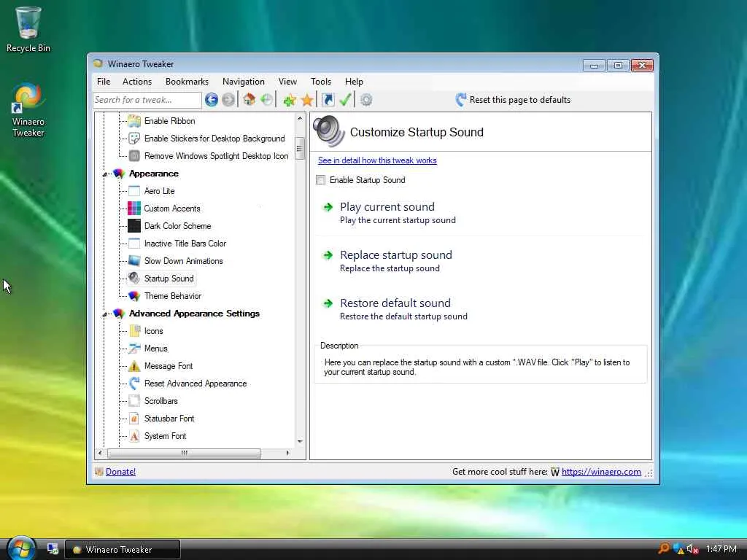Click the Slow Down Animations icon
The image size is (747, 560).
click(x=134, y=261)
